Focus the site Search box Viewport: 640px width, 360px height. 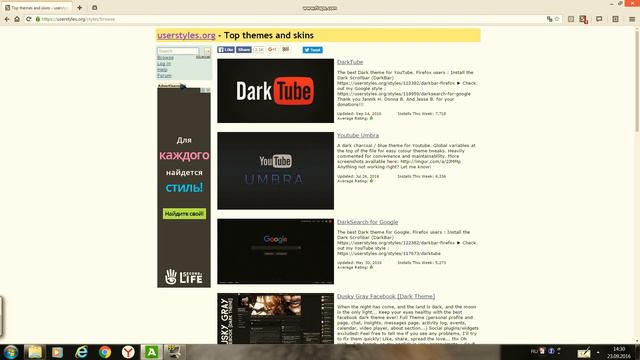178,51
